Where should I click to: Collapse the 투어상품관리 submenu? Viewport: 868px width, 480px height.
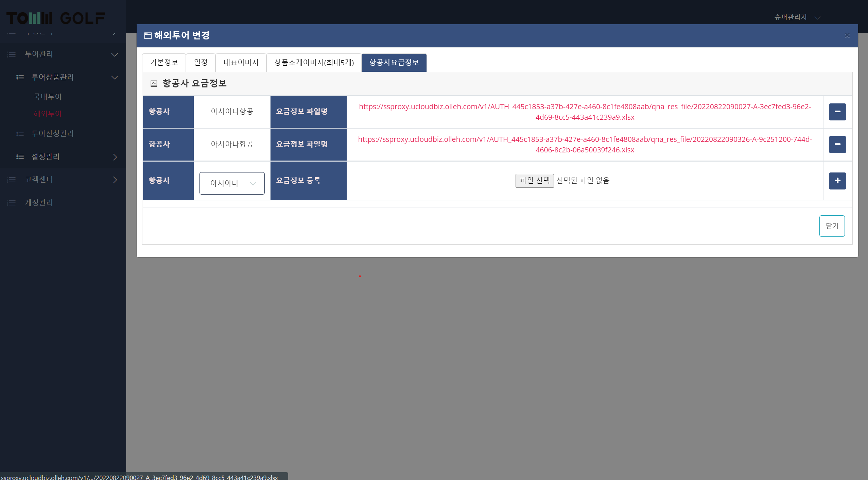115,77
